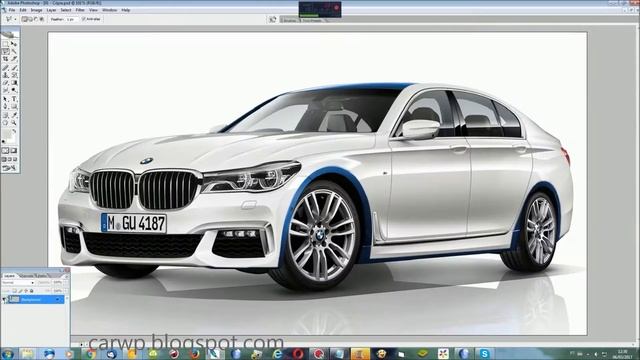Switch to the Channels tab
640x360 pixels.
(27, 276)
